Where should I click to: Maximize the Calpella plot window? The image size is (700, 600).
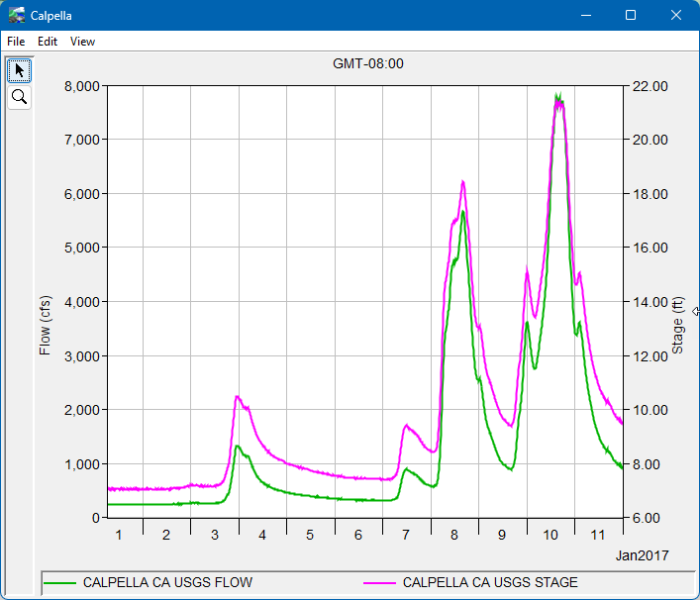click(x=630, y=16)
